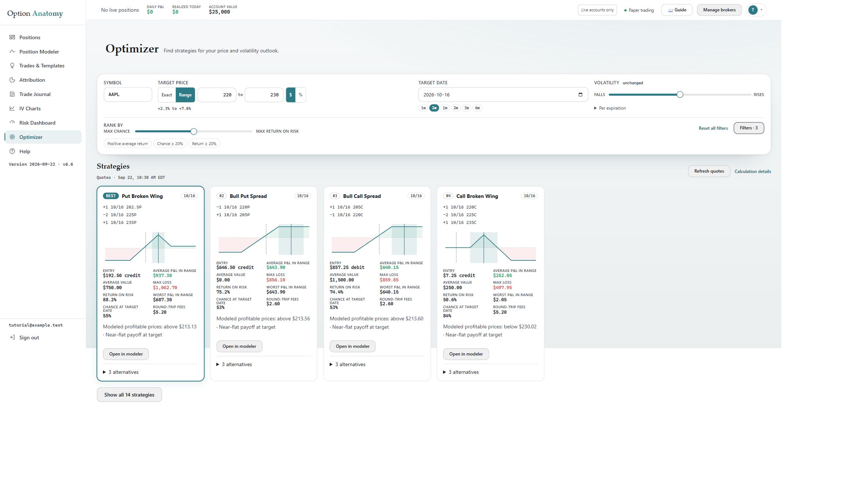The image size is (868, 479).
Task: Click the Volatility slider handle
Action: pyautogui.click(x=680, y=95)
